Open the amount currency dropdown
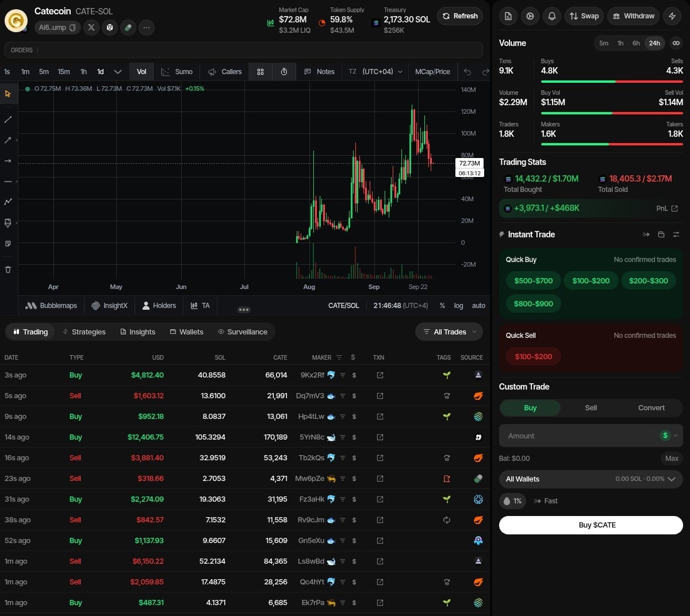This screenshot has width=690, height=616. coord(669,436)
